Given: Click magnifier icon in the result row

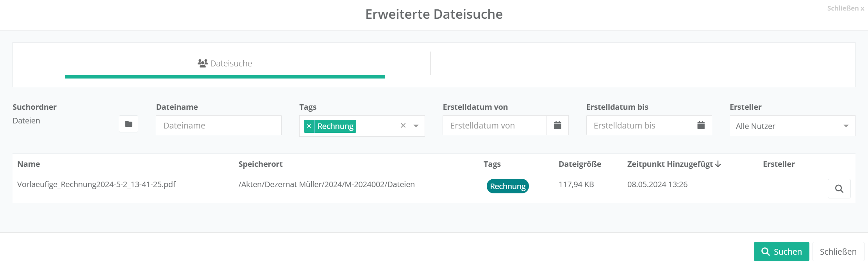Looking at the screenshot, I should click(839, 189).
